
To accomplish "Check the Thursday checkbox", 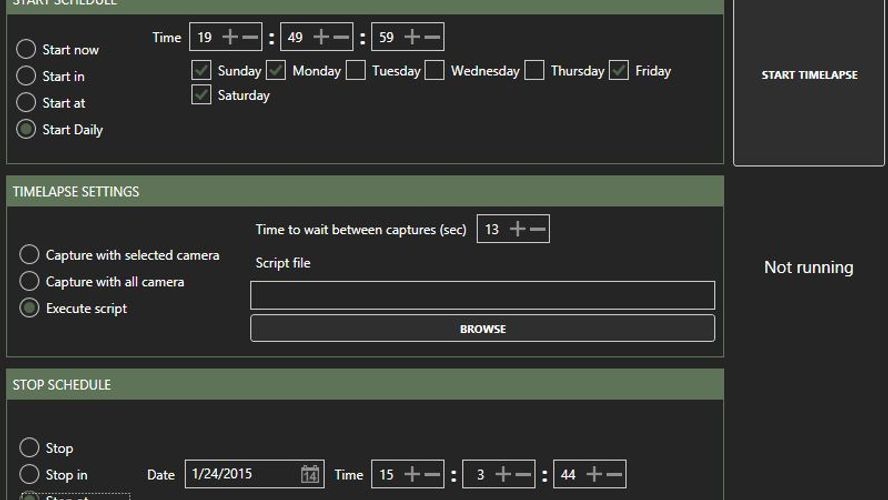I will click(x=534, y=70).
